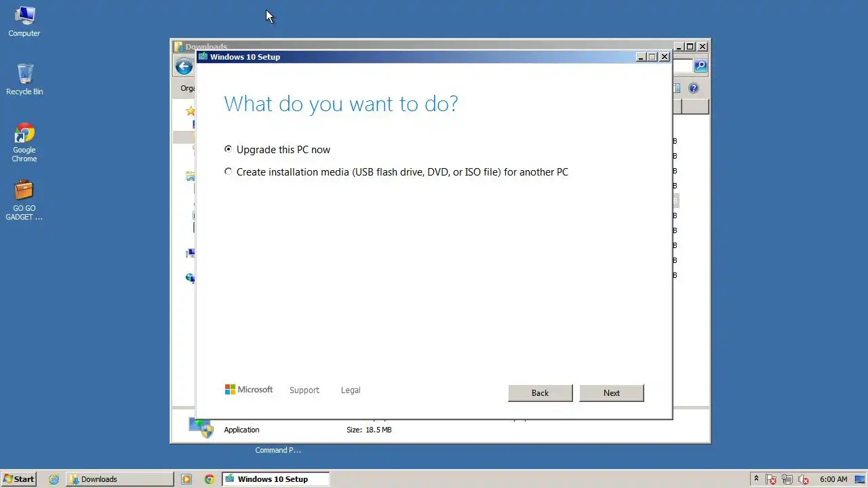Click the Windows 10 Setup title bar icon

(x=203, y=57)
